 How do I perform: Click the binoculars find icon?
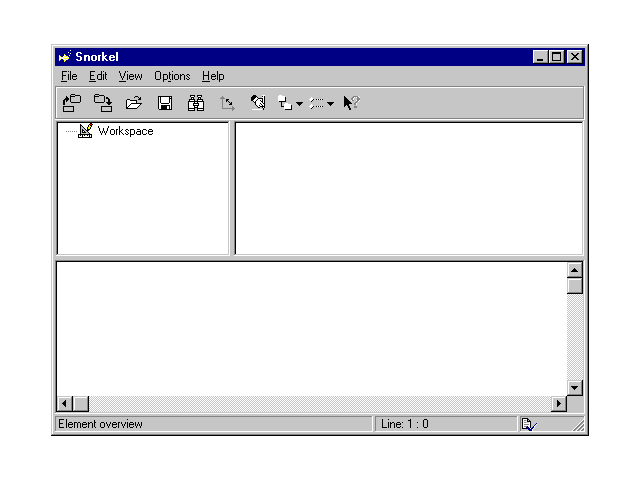tap(196, 102)
